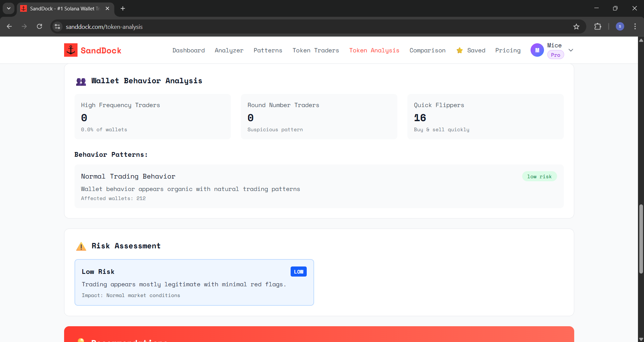The height and width of the screenshot is (342, 644).
Task: Click the blue LOW badge
Action: click(x=298, y=272)
